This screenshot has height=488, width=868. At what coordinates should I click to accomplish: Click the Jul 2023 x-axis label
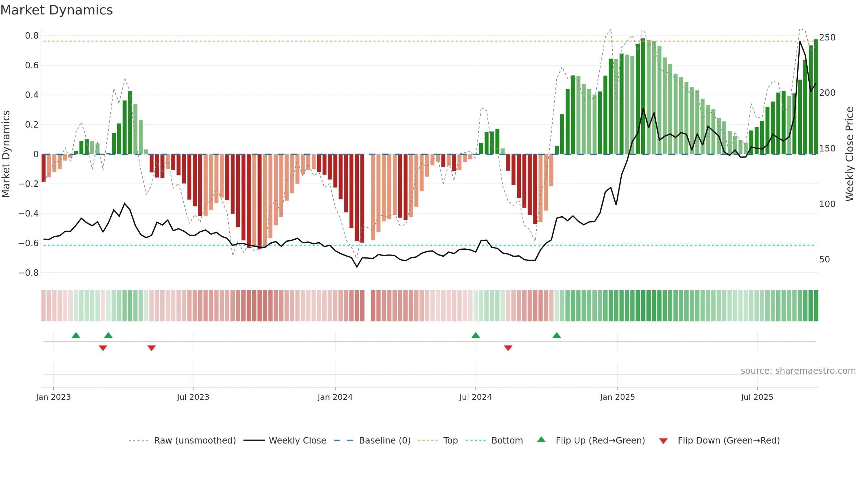pyautogui.click(x=193, y=397)
